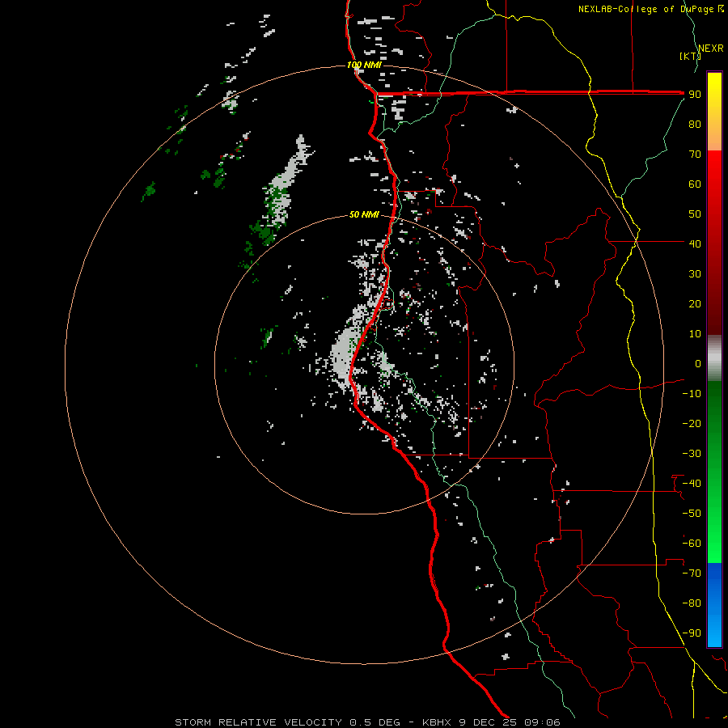Click the 20 value on velocity scale
Viewport: 728px width, 728px height.
(x=695, y=303)
